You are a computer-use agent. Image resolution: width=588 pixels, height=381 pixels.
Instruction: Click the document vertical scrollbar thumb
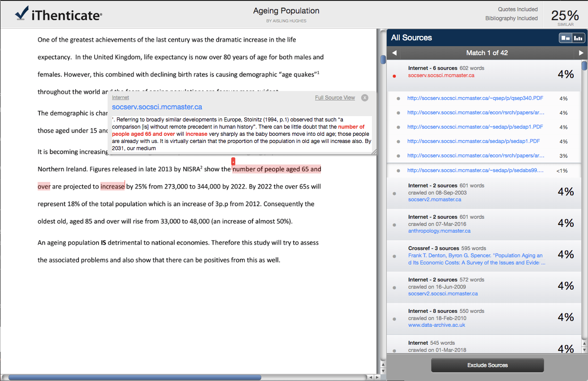pyautogui.click(x=383, y=60)
